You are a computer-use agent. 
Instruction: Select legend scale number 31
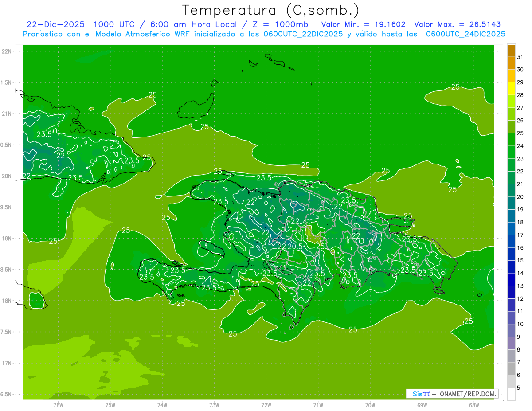pos(520,57)
